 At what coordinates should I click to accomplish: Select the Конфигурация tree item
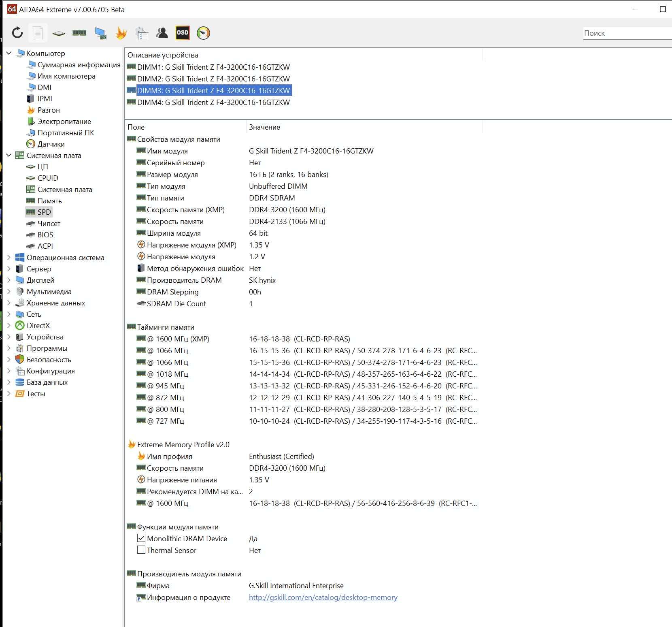45,371
